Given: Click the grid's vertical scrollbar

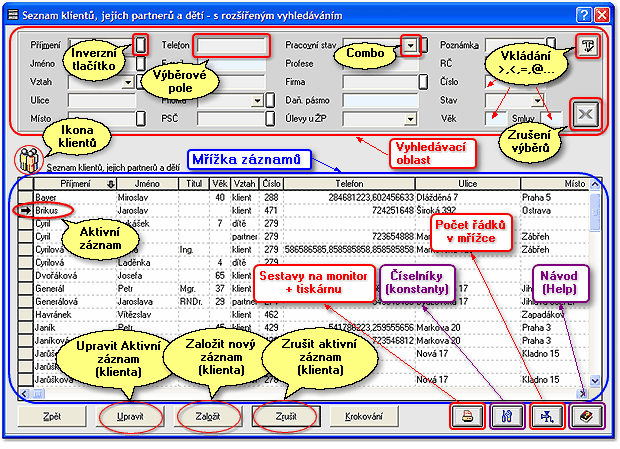Looking at the screenshot, I should tap(596, 290).
